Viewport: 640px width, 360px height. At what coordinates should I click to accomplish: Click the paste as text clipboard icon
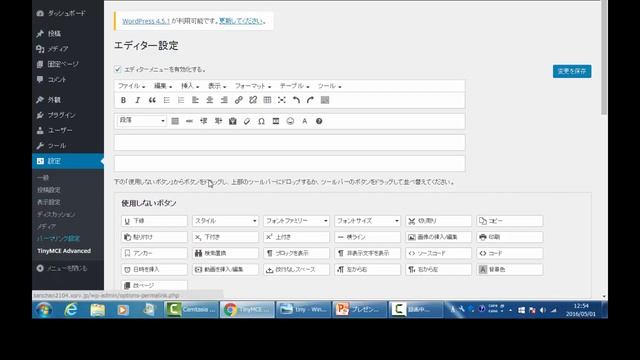point(233,121)
